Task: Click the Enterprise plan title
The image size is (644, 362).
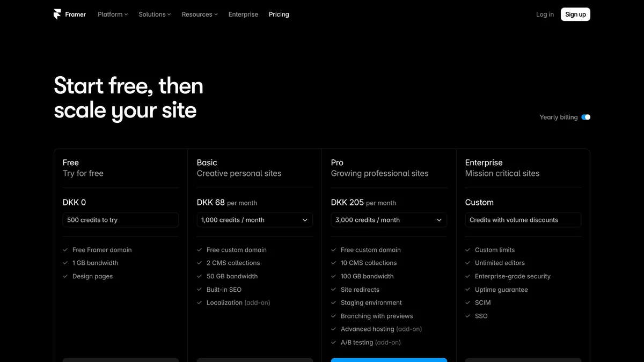Action: coord(484,162)
